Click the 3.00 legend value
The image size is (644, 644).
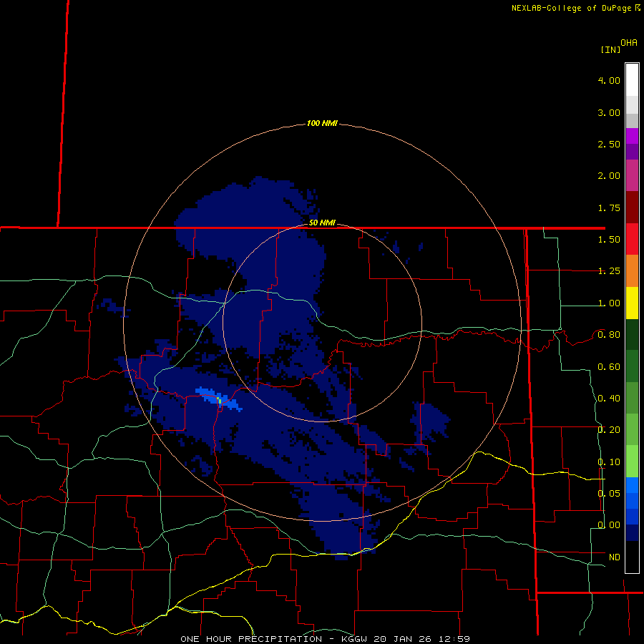609,112
